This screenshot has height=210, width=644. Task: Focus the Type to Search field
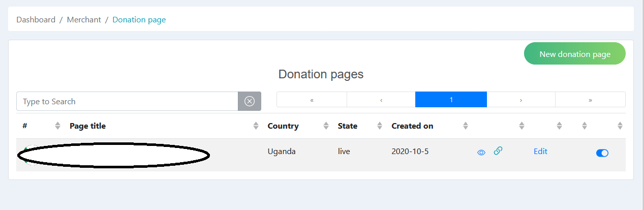(x=127, y=101)
